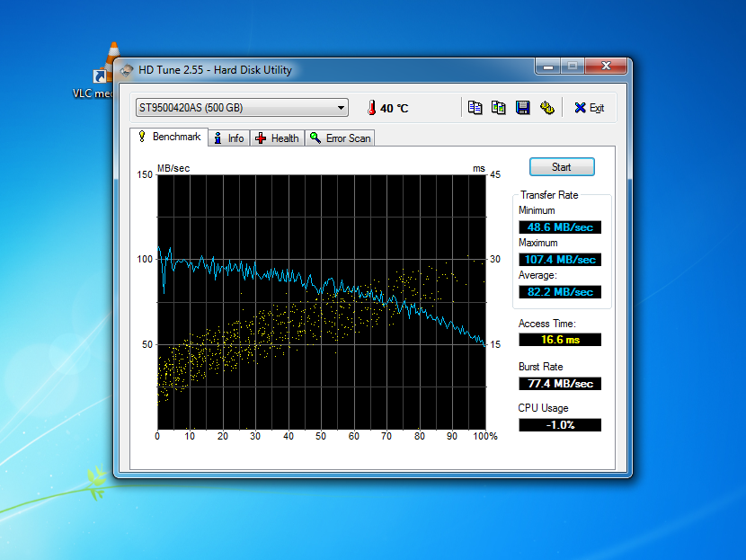Image resolution: width=746 pixels, height=560 pixels.
Task: Click the Exit button in the toolbar
Action: point(589,108)
